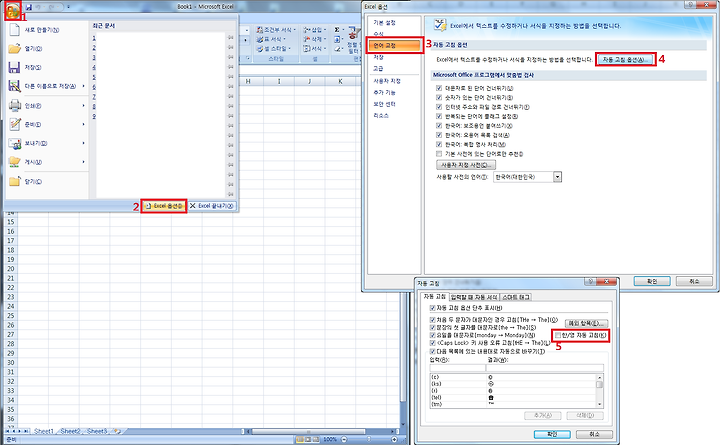This screenshot has height=445, width=720.
Task: Select 고급 category in Excel 옵션
Action: point(394,68)
